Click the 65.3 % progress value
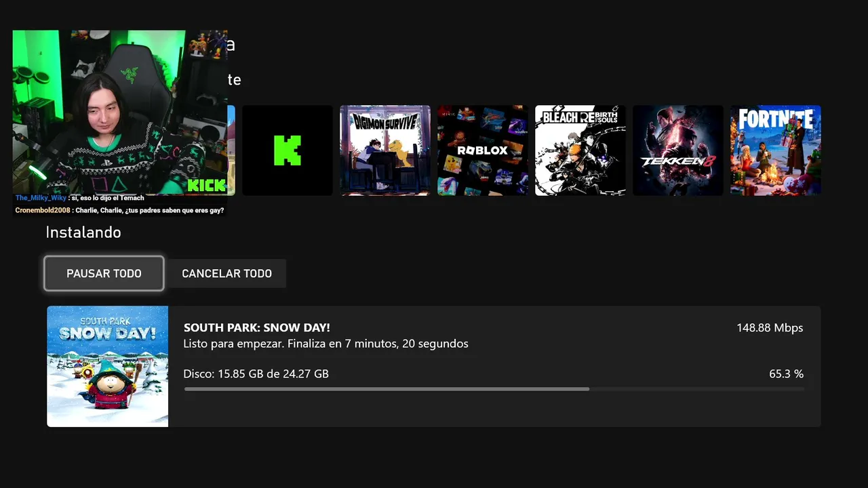This screenshot has height=488, width=868. (786, 373)
